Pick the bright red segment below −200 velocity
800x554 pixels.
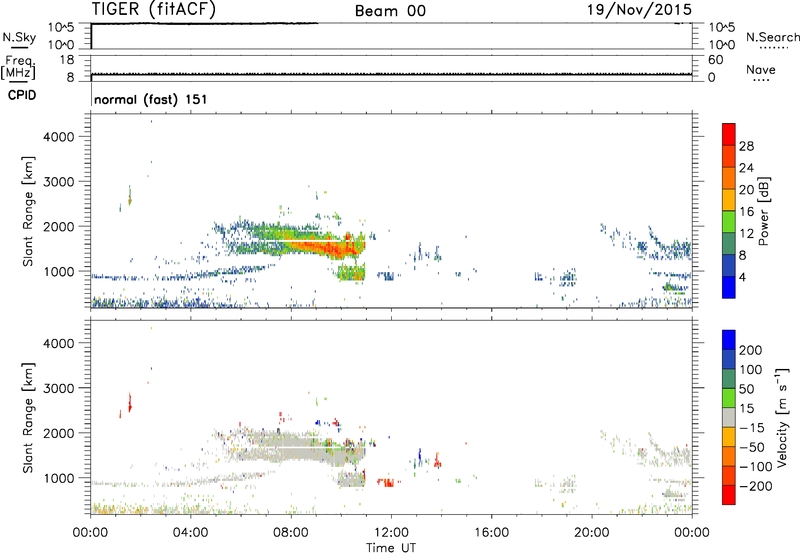(x=729, y=495)
